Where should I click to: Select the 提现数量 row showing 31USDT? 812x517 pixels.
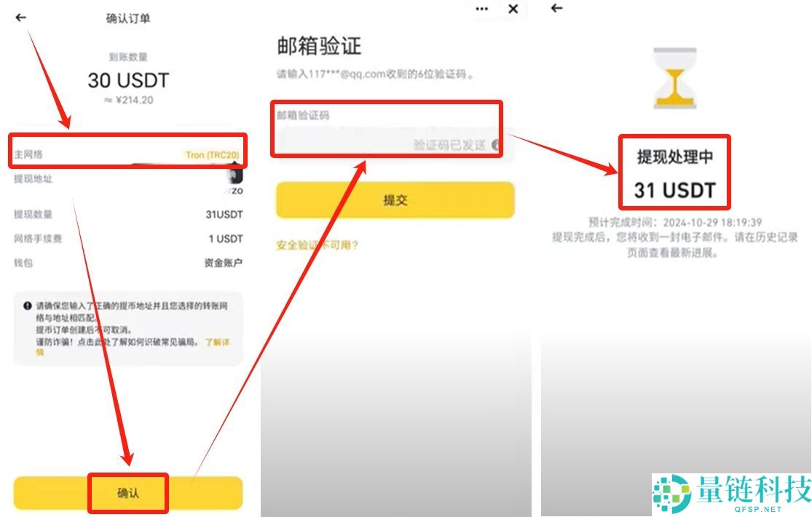click(127, 215)
